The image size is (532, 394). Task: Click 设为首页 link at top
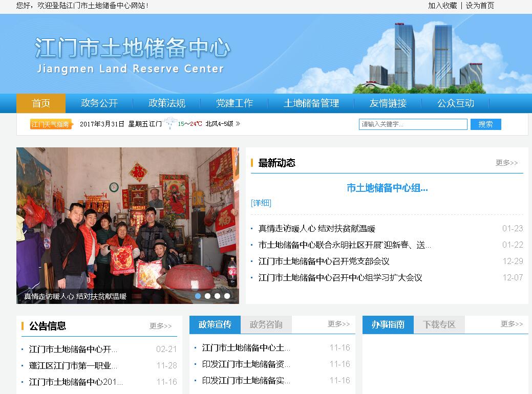point(479,6)
